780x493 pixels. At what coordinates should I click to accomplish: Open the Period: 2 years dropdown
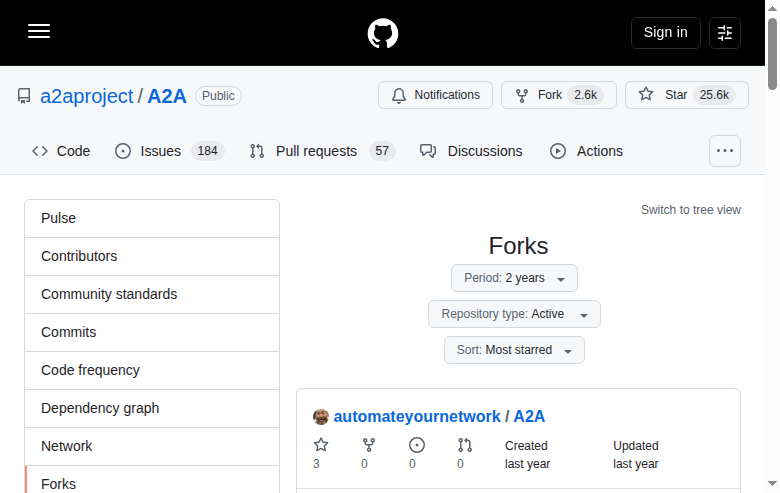(514, 278)
